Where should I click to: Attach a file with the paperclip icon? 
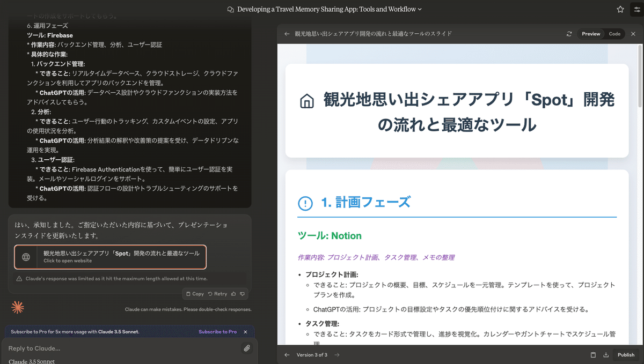(246, 348)
